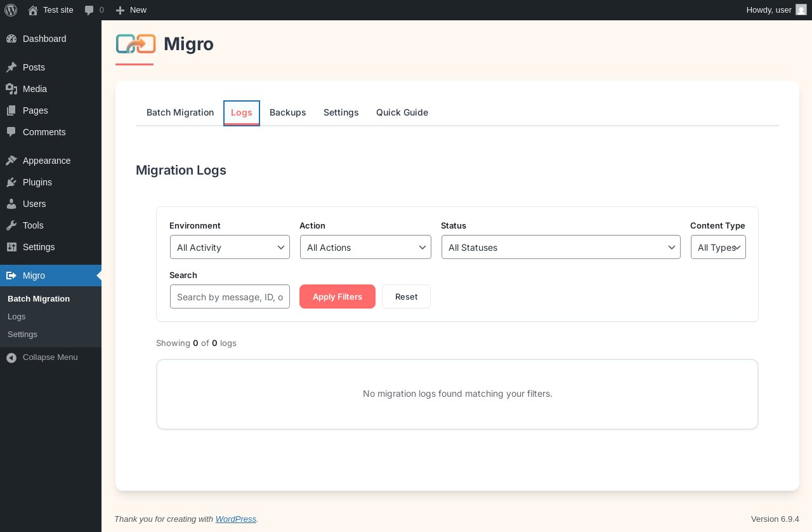The image size is (812, 532).
Task: Select the Logs tab
Action: (242, 112)
